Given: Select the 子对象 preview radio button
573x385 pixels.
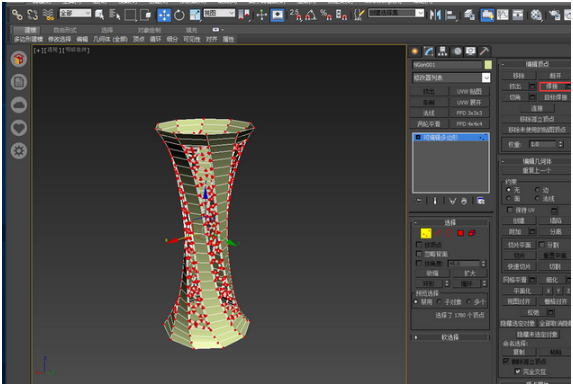Looking at the screenshot, I should (439, 302).
